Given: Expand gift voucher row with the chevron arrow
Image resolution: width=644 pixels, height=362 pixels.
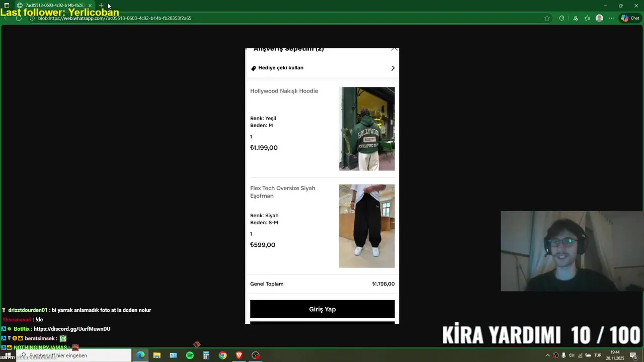Looking at the screenshot, I should tap(393, 68).
